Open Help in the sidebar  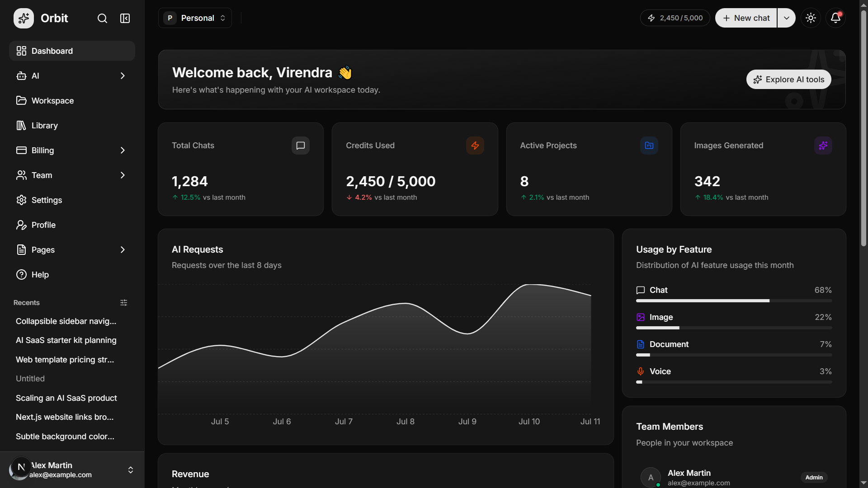click(72, 275)
